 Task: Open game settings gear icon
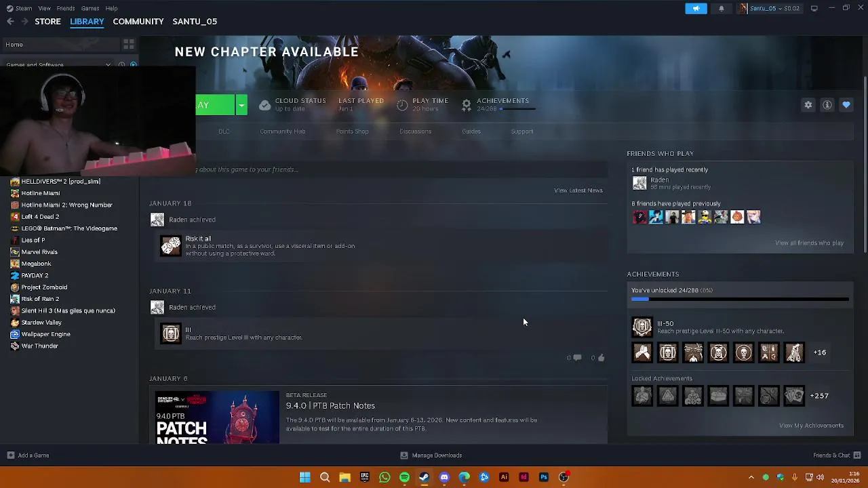808,105
